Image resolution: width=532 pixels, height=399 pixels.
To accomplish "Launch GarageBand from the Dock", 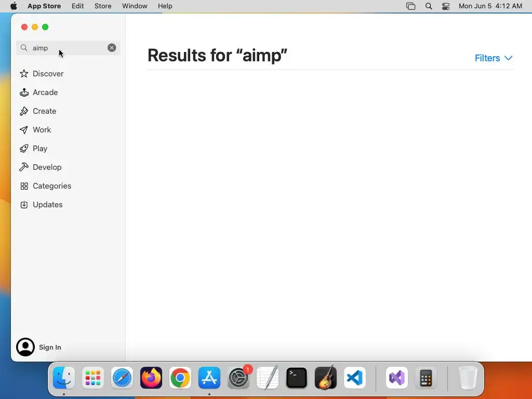I will click(326, 378).
